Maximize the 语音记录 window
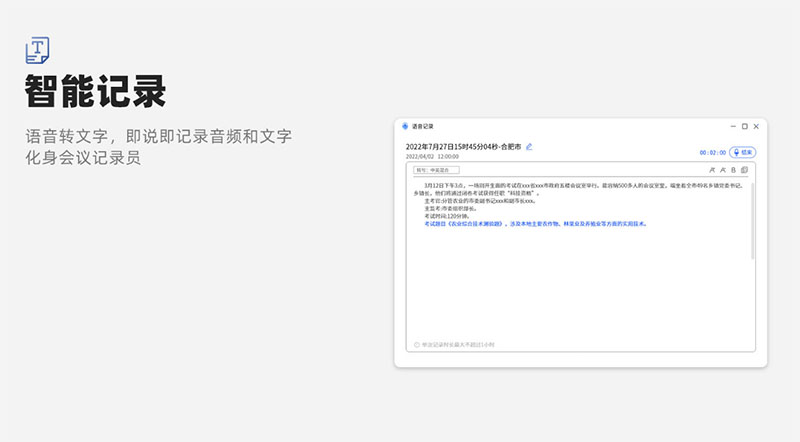This screenshot has height=442, width=800. (744, 126)
